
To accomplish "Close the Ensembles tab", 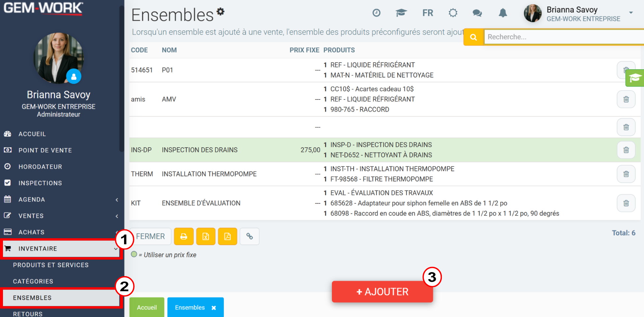I will (x=214, y=308).
